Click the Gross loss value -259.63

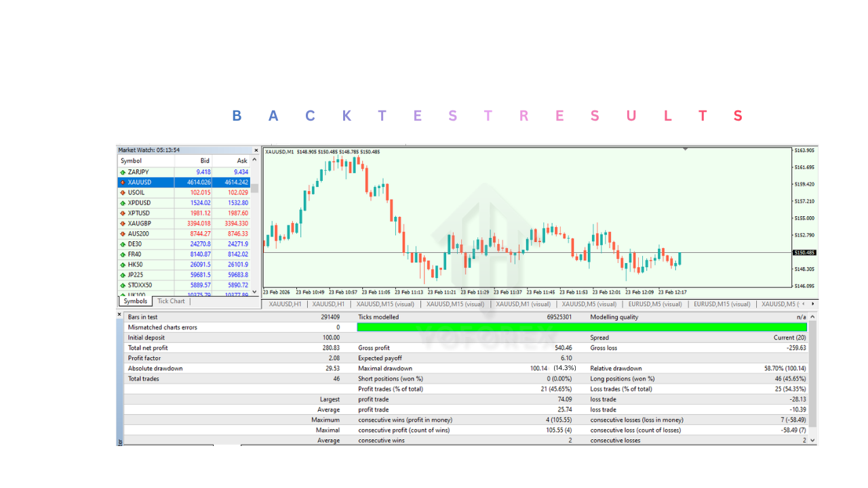tap(796, 348)
